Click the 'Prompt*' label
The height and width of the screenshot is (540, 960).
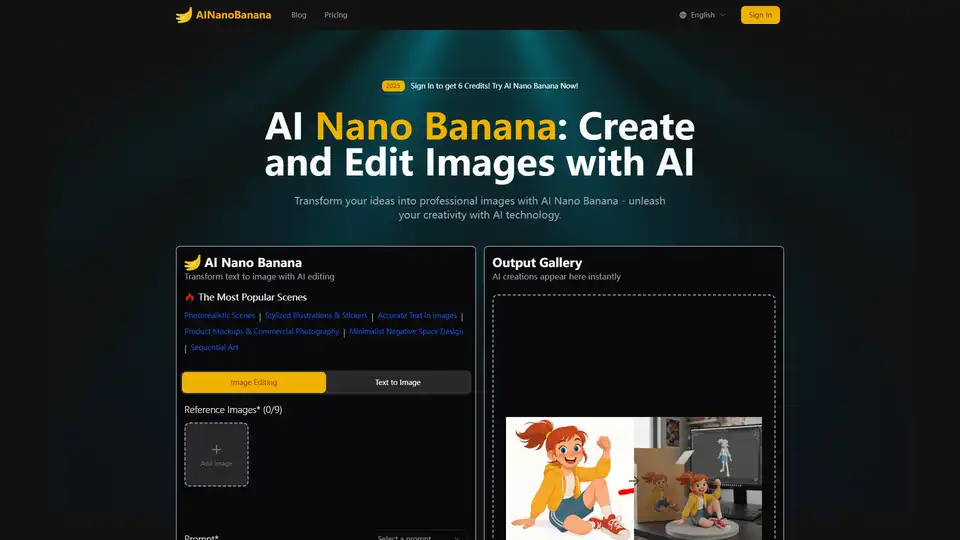pos(201,537)
